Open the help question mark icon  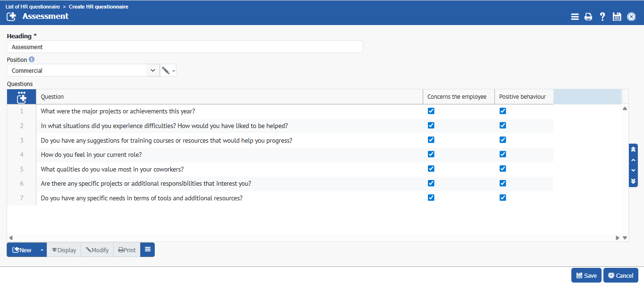coord(602,17)
